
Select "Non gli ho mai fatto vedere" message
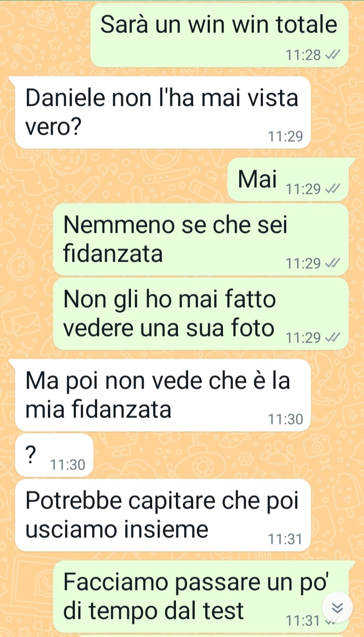coord(201,314)
